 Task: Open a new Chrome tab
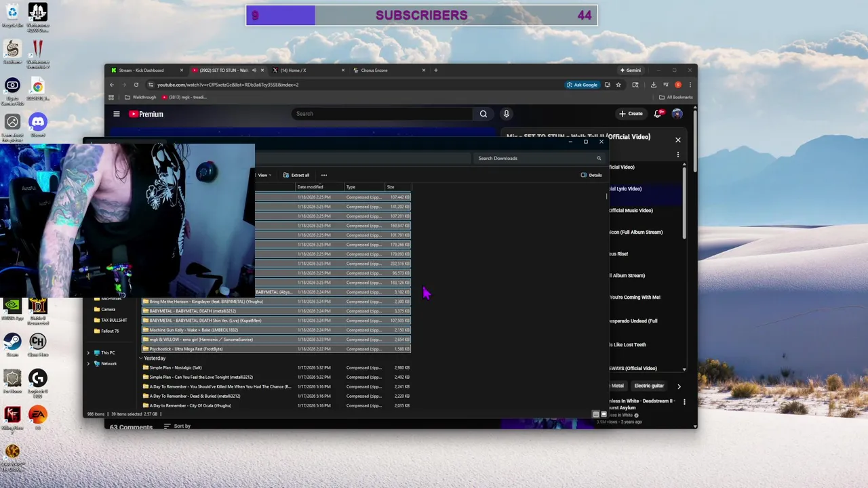tap(436, 70)
